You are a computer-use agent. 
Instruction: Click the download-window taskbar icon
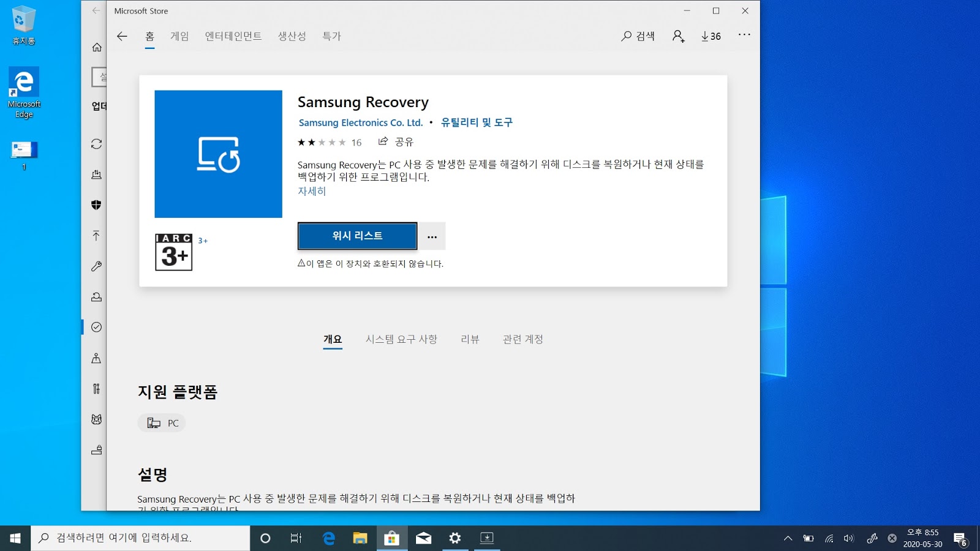pyautogui.click(x=487, y=538)
